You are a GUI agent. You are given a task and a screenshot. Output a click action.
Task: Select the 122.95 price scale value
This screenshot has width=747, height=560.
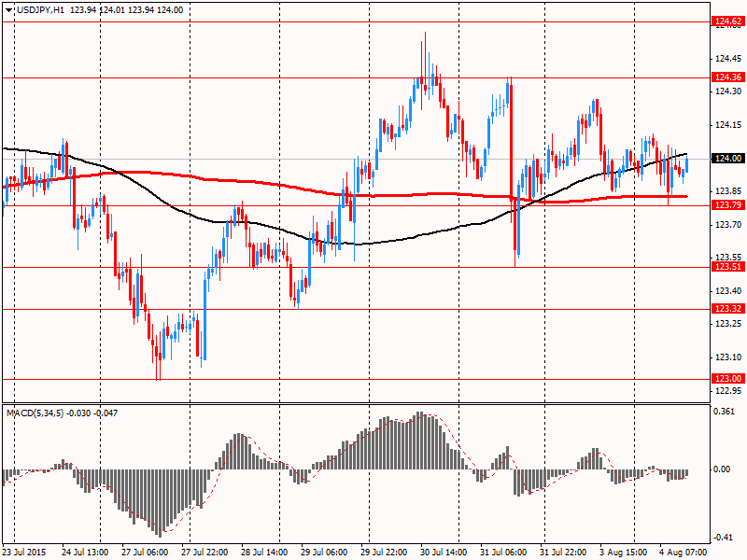coord(728,391)
